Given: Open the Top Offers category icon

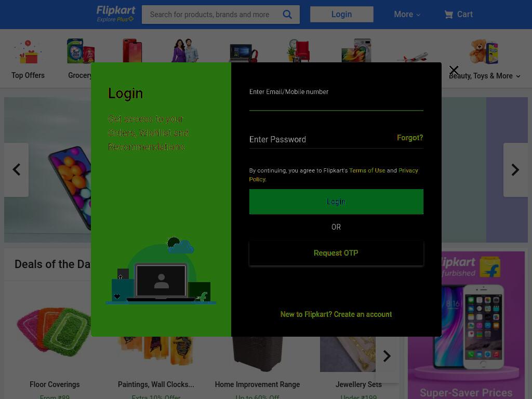Looking at the screenshot, I should coord(28,51).
